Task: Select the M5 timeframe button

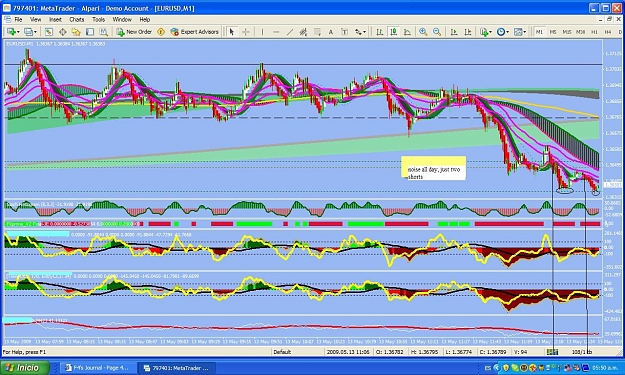Action: tap(553, 32)
